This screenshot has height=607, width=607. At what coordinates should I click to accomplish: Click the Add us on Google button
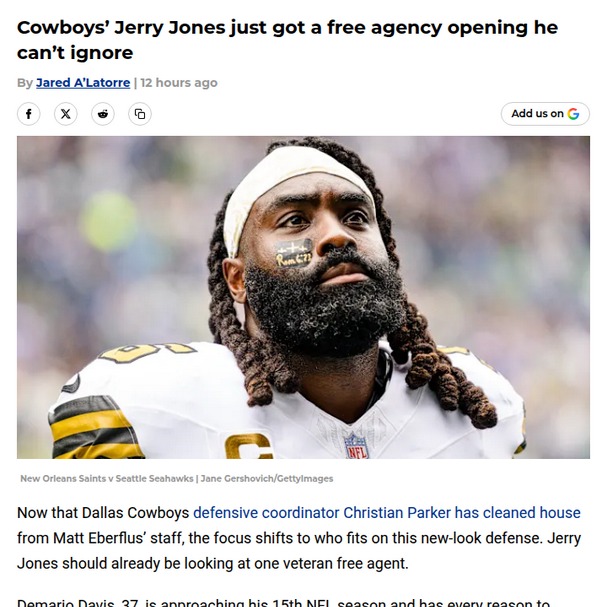click(x=545, y=114)
